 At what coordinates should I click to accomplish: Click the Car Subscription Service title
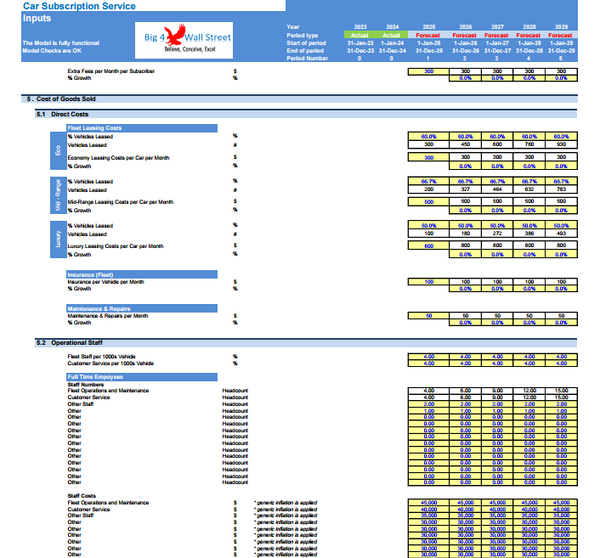point(65,6)
